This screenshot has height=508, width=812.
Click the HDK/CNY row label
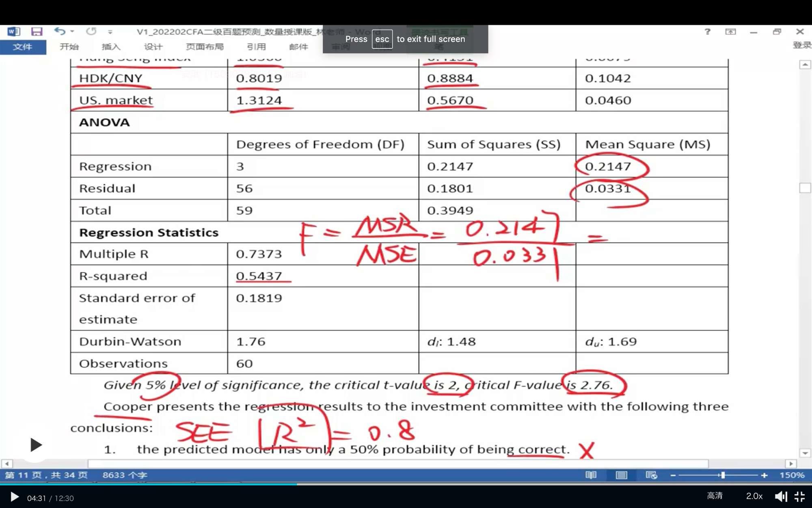[x=110, y=78]
